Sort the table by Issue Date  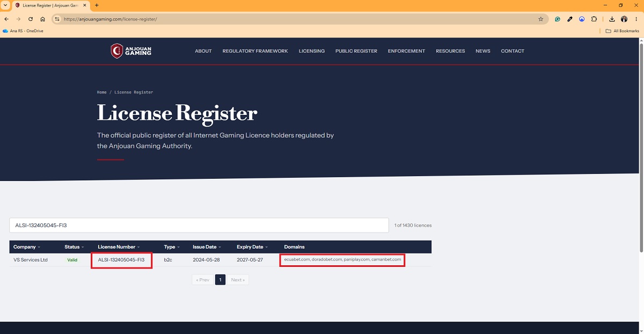pyautogui.click(x=207, y=247)
